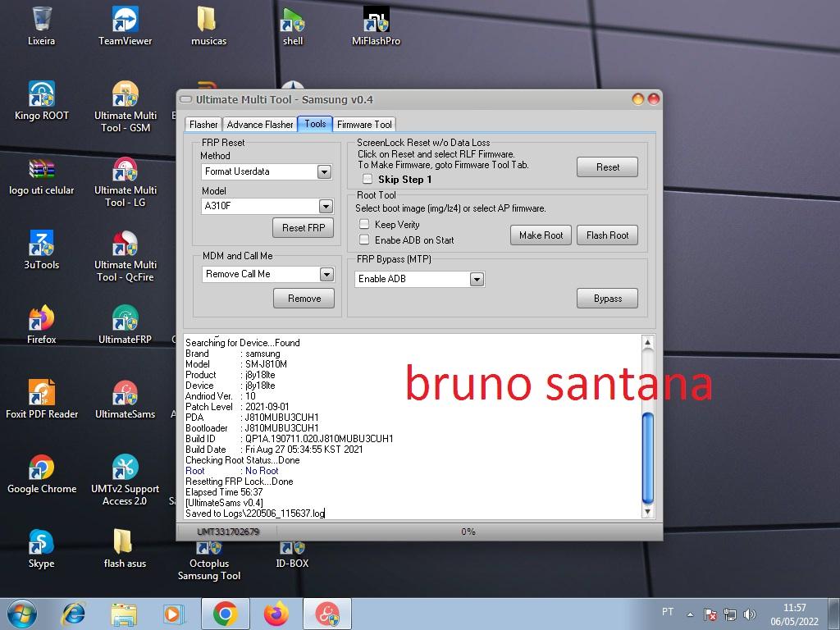Expand the Enable ADB bypass dropdown

click(x=477, y=279)
